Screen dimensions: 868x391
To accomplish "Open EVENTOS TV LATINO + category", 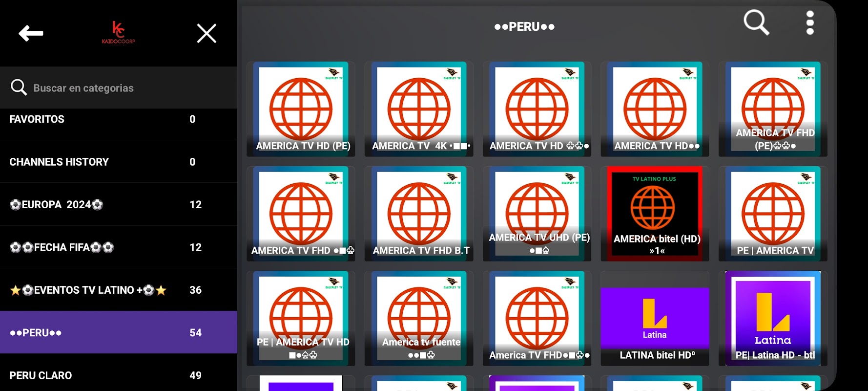I will [119, 290].
